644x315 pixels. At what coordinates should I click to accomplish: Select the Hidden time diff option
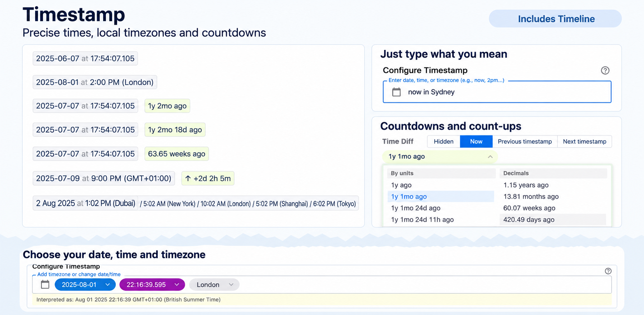444,142
